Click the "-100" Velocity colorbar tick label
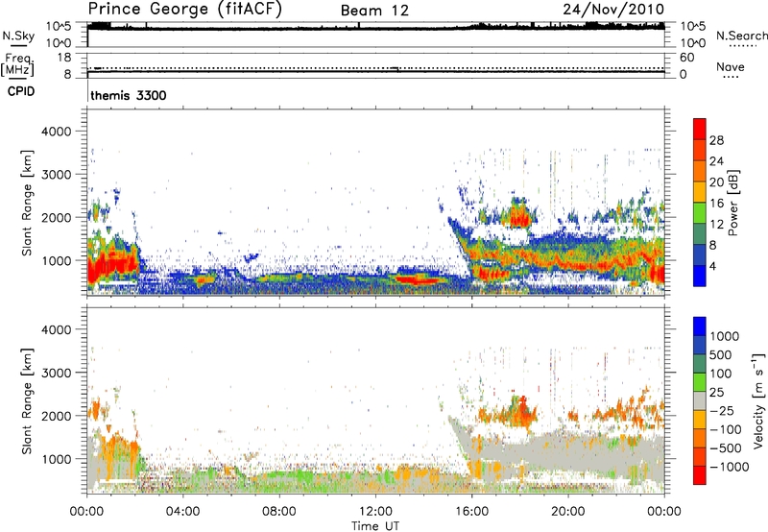Viewport: 768px width, 532px height. click(x=726, y=429)
